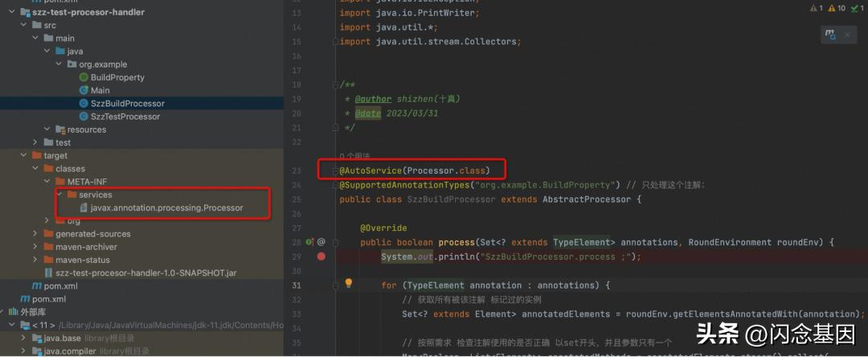Click the SzzTestProcessor class icon
The height and width of the screenshot is (357, 868).
pos(84,117)
